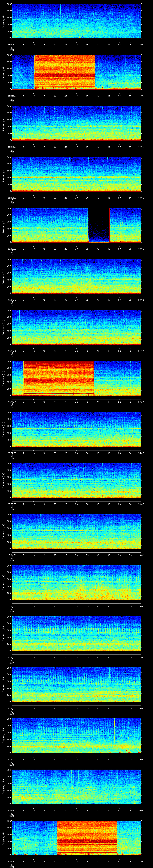The height and width of the screenshot is (868, 153).
Task: Open the spectrogram panel starting at 23:23:00
Action: (77, 481)
